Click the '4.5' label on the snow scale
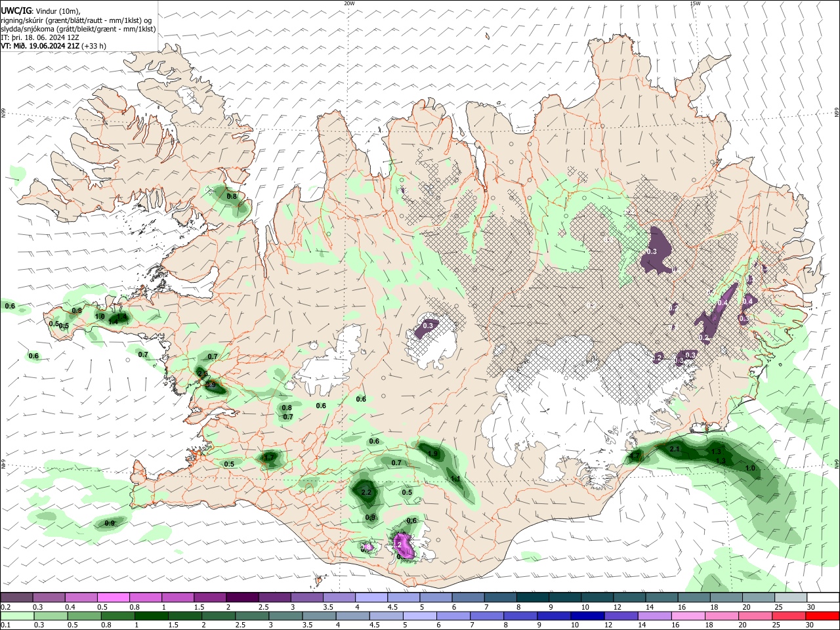The image size is (840, 630). point(392,607)
